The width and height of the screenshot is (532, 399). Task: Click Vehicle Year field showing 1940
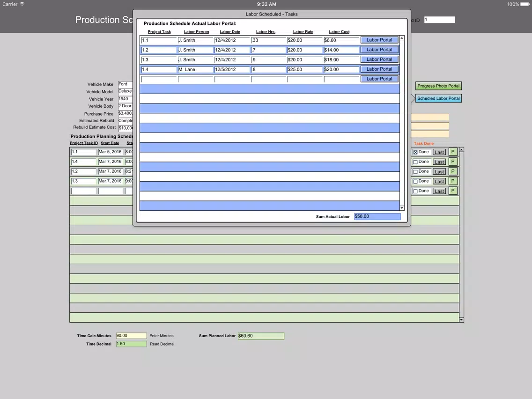click(125, 99)
